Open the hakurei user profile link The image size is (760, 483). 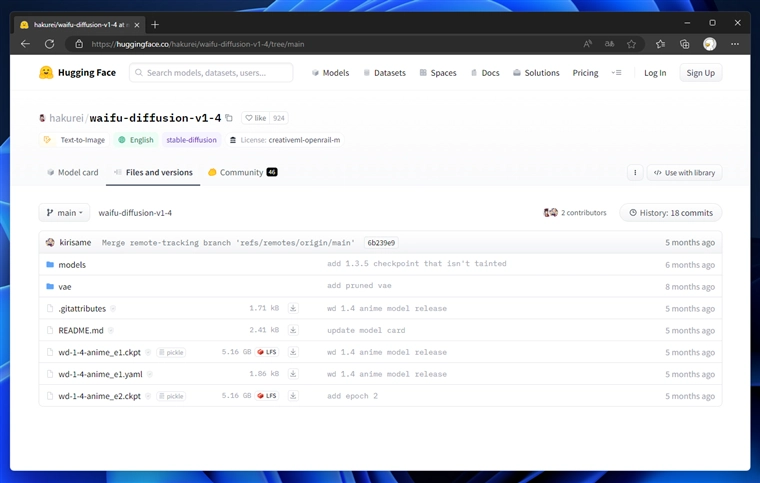tap(66, 118)
